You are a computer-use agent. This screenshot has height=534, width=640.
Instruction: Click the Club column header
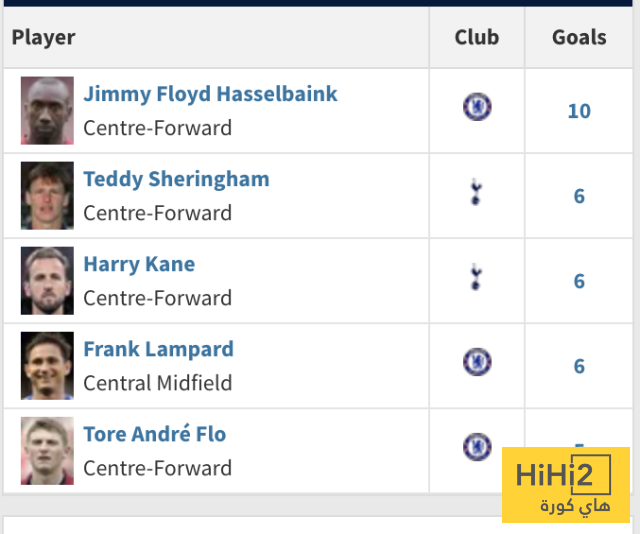pos(476,37)
